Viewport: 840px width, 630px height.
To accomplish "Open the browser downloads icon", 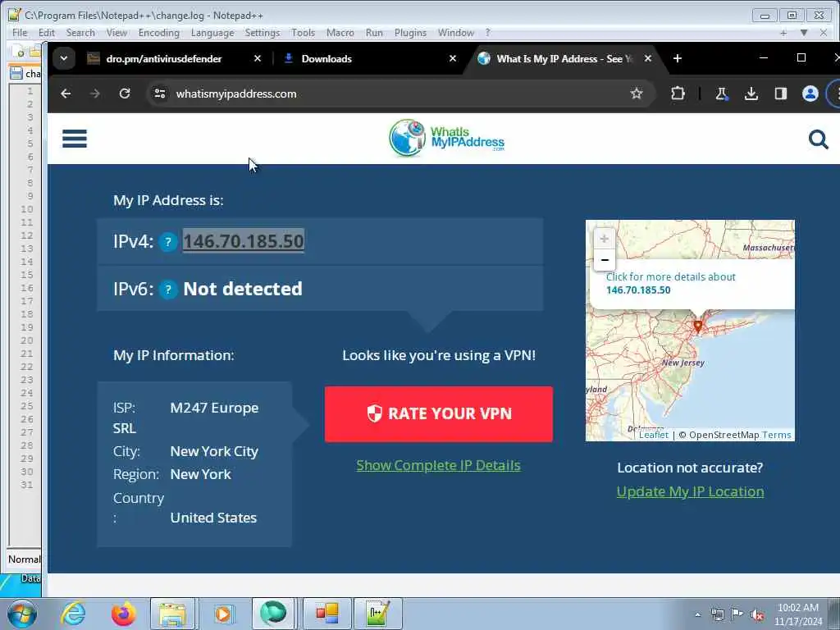I will tap(751, 94).
